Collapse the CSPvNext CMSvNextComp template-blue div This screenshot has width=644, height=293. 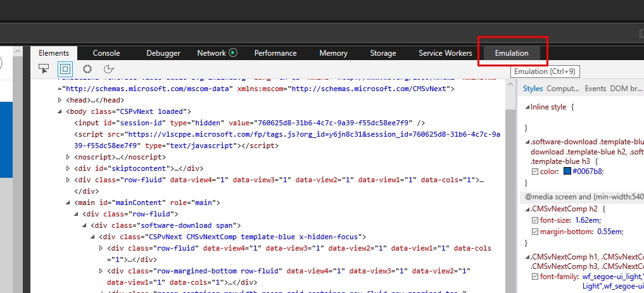[93, 237]
